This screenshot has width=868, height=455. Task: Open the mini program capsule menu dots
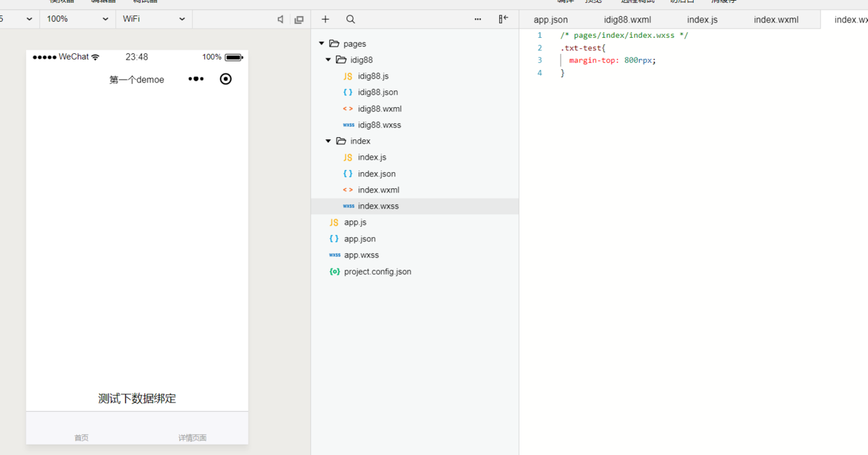pos(196,79)
